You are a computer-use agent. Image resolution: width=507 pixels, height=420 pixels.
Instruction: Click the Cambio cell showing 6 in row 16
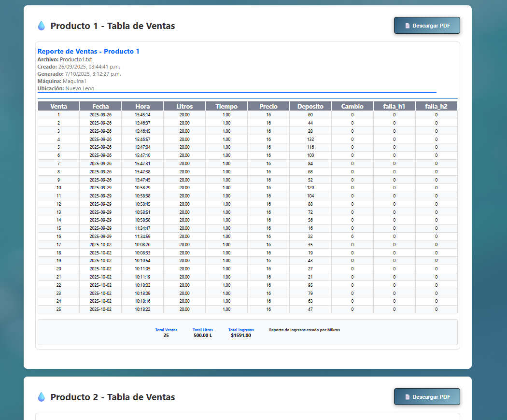pyautogui.click(x=352, y=236)
